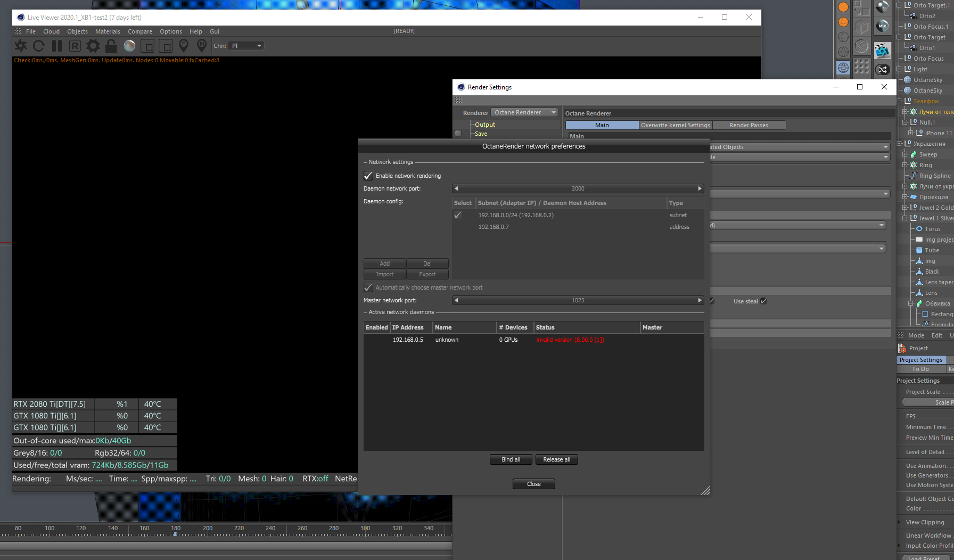This screenshot has height=560, width=954.
Task: Open the Mode menu in attributes panel
Action: point(916,335)
